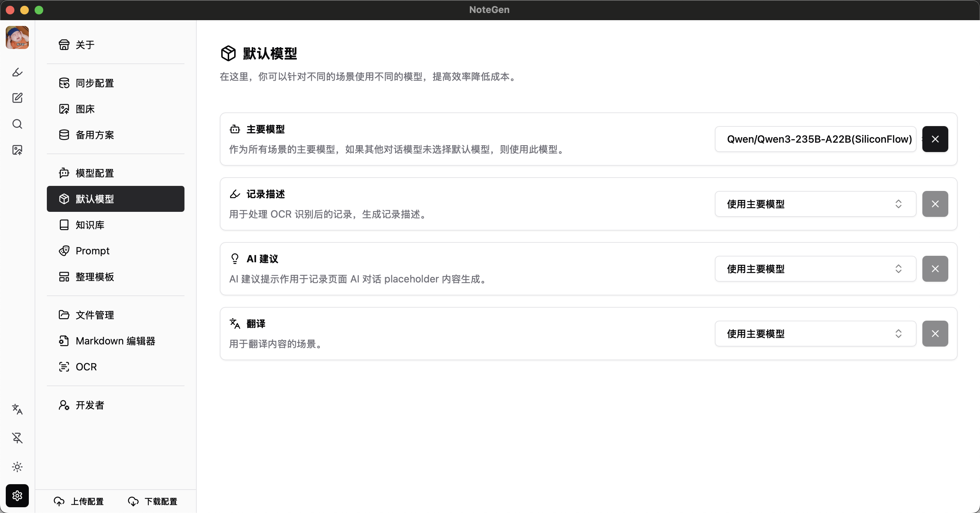980x513 pixels.
Task: Click the user avatar thumbnail
Action: [x=17, y=37]
